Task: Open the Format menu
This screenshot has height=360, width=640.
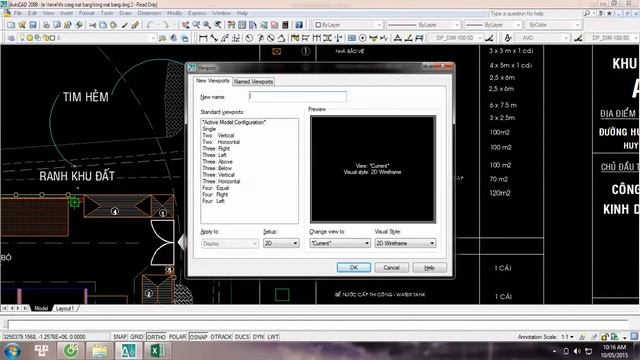Action: (87, 13)
